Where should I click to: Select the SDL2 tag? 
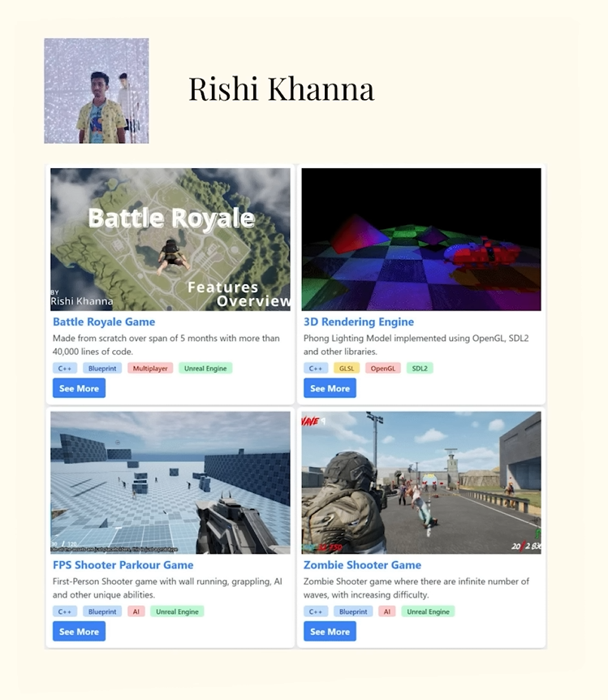pos(420,369)
